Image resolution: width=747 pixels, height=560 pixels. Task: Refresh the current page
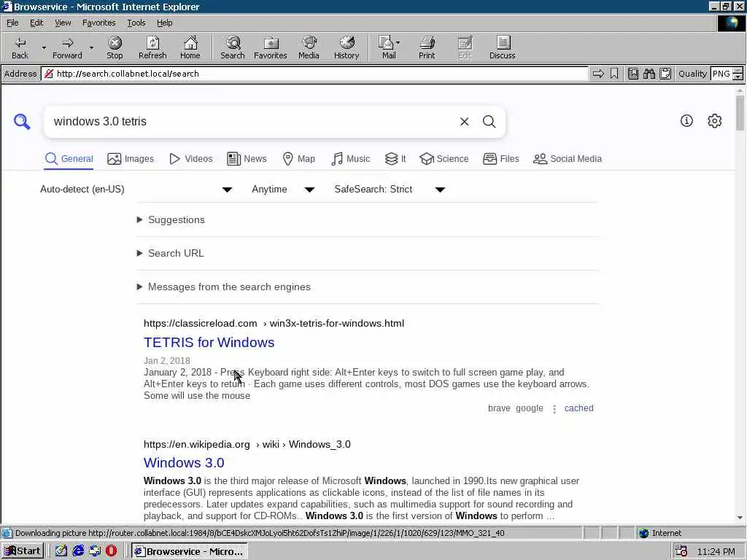[x=152, y=47]
